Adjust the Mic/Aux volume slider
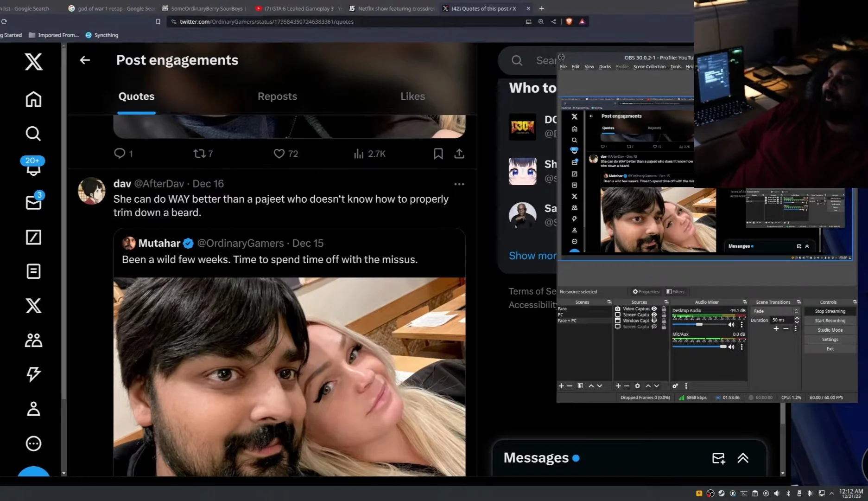Screen dimensions: 868x501 (x=699, y=347)
